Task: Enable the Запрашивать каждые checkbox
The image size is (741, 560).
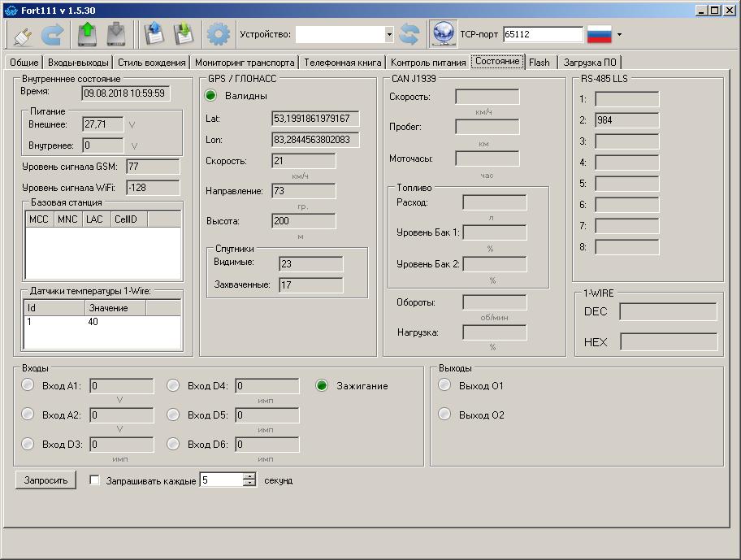Action: [x=94, y=480]
